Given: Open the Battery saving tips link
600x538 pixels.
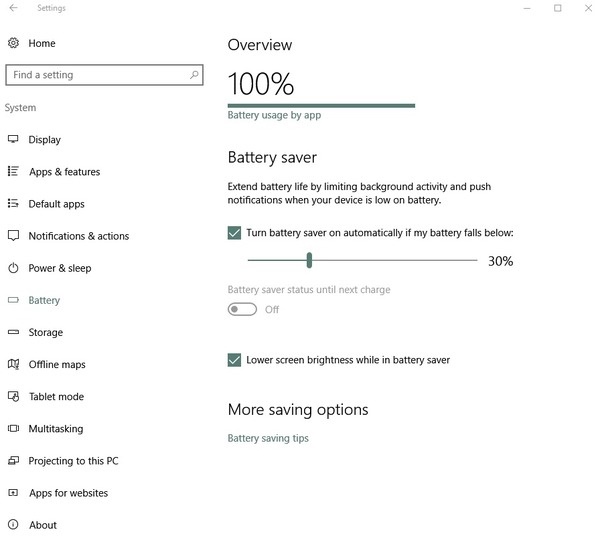Looking at the screenshot, I should point(268,438).
